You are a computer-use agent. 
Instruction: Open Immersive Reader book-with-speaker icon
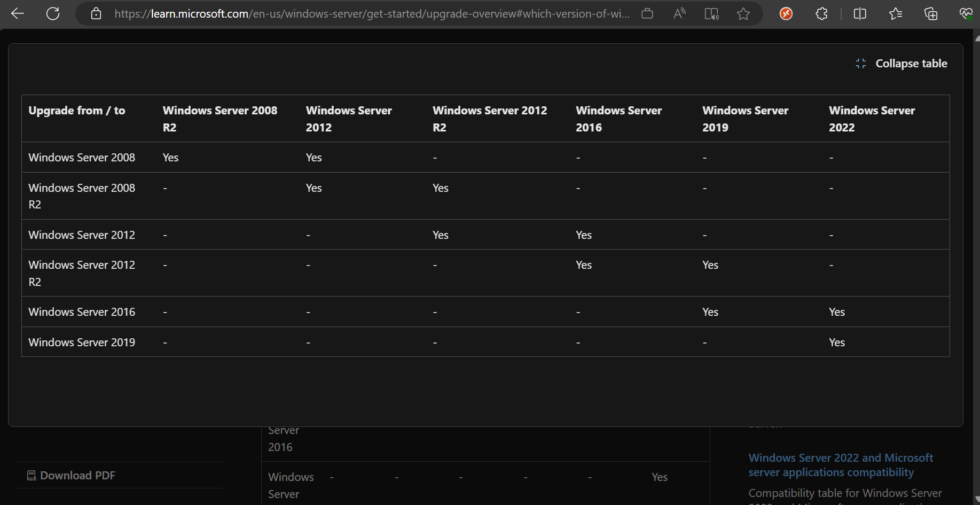[711, 13]
